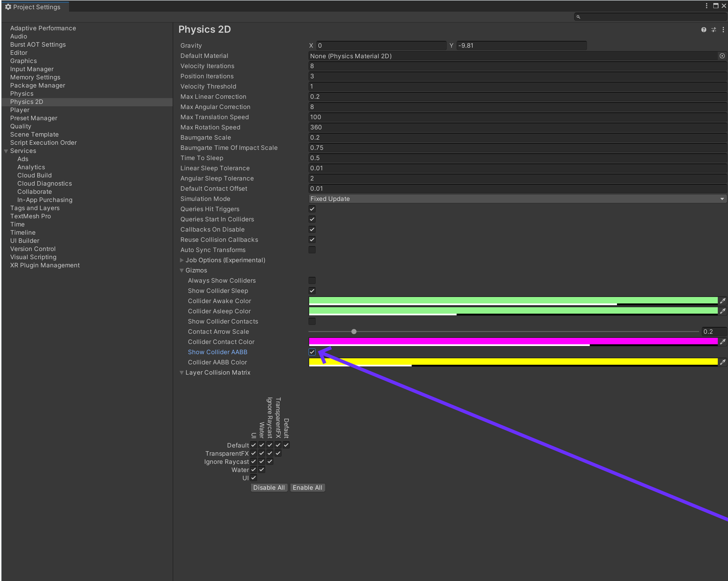Disable Queries Hit Triggers
Screen dimensions: 728x581
(x=312, y=209)
